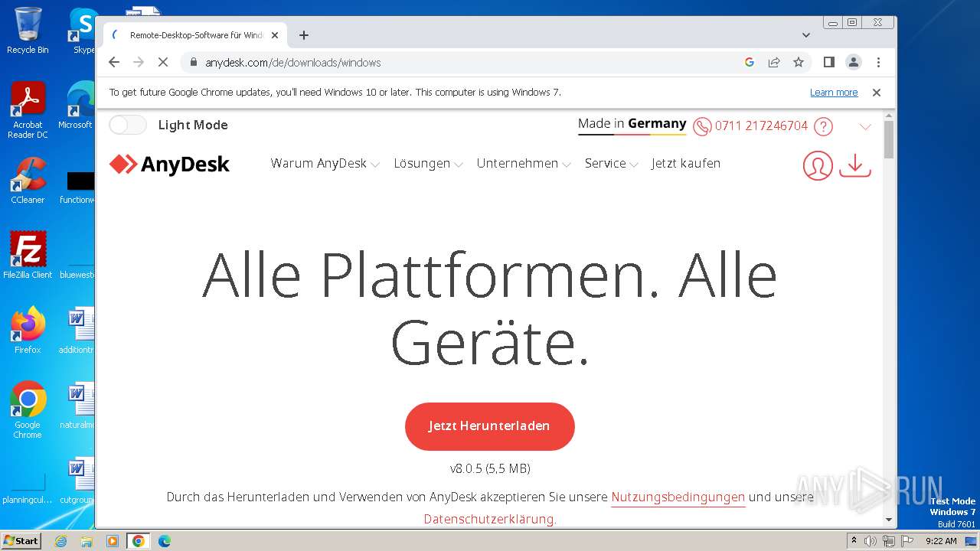Viewport: 980px width, 551px height.
Task: Click the phone icon beside number
Action: (x=702, y=126)
